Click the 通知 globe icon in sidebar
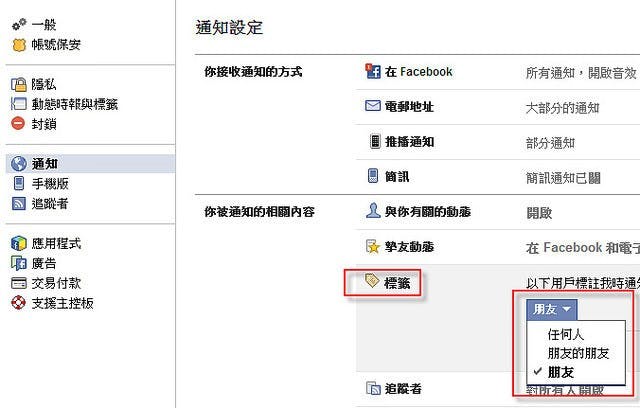 coord(18,164)
